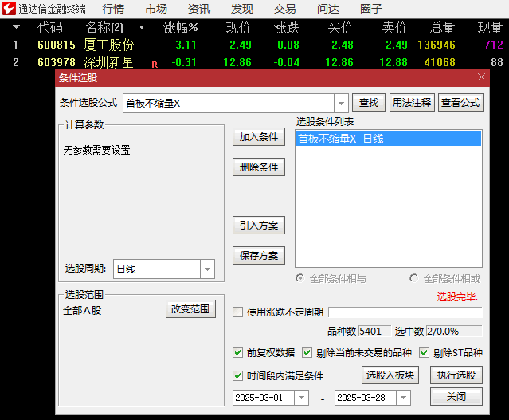Select stock code 600815

click(57, 45)
